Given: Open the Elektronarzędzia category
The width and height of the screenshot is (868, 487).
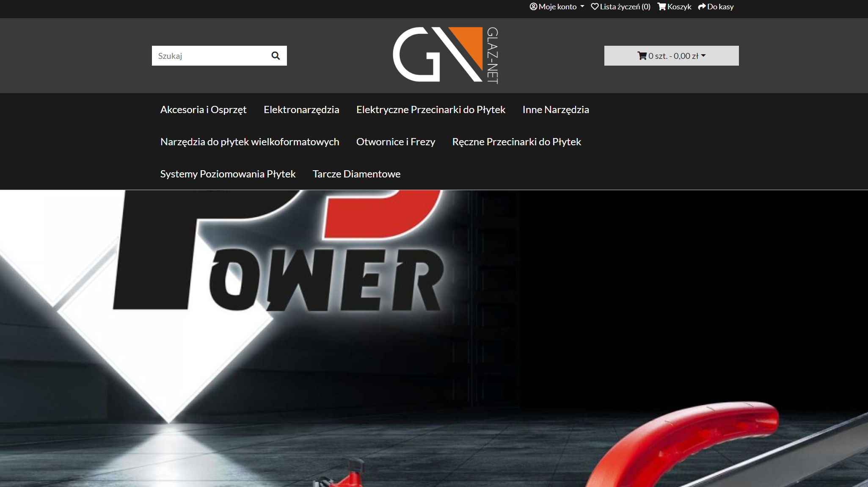Looking at the screenshot, I should 301,110.
